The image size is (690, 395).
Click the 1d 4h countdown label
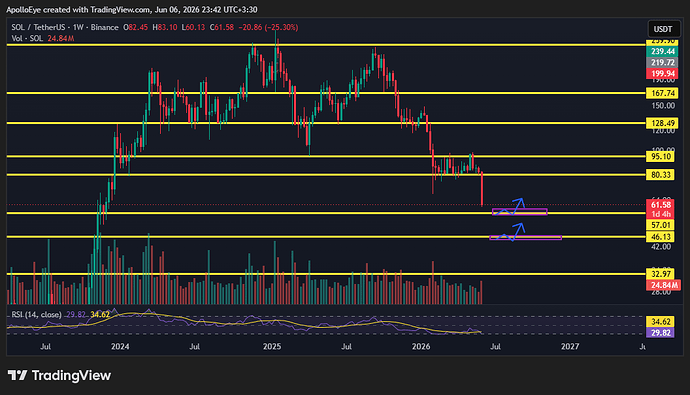coord(661,214)
